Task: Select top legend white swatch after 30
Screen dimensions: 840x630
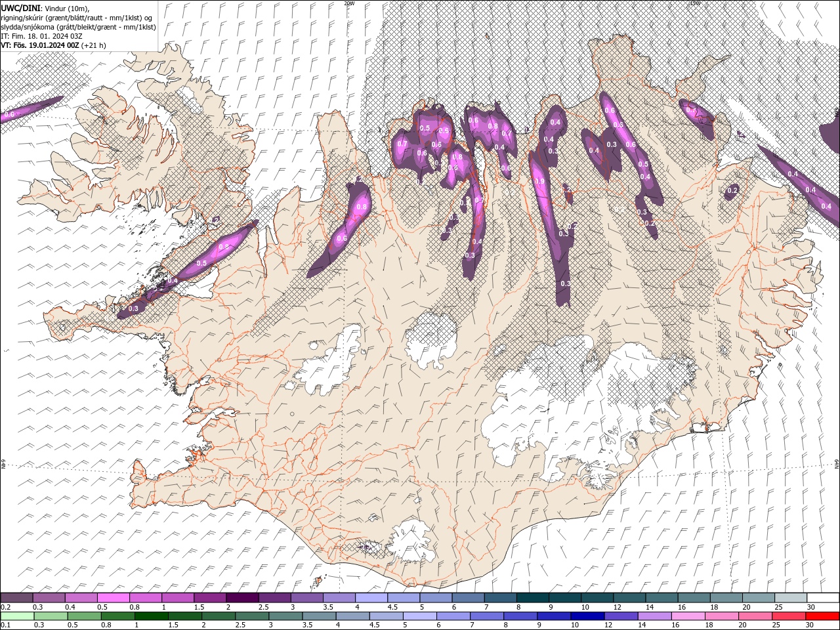Action: pos(824,598)
